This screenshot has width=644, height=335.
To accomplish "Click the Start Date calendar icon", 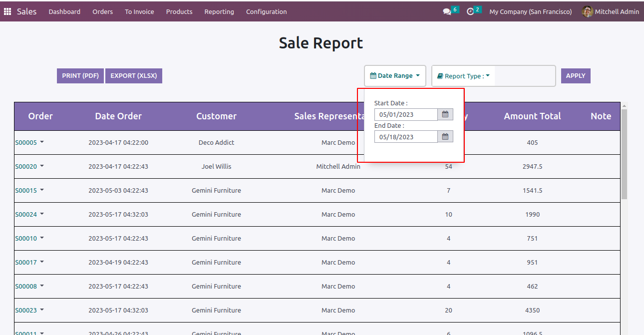I will 445,114.
